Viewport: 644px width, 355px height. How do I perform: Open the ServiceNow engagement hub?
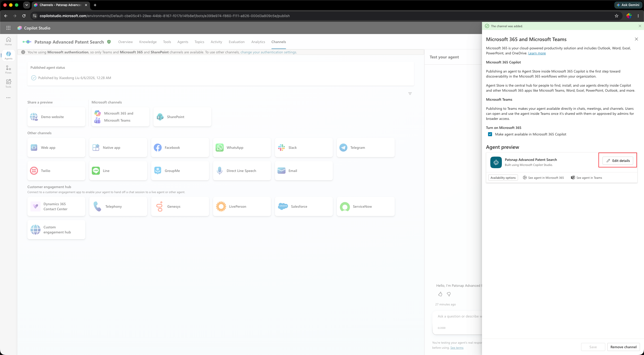366,206
